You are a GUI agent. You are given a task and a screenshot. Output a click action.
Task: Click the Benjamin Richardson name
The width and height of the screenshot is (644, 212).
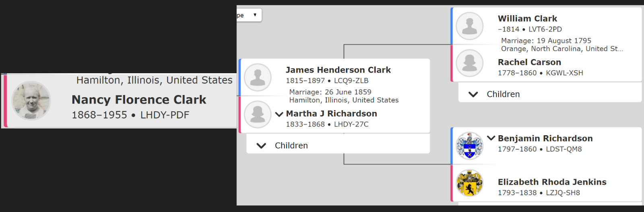[x=545, y=139]
